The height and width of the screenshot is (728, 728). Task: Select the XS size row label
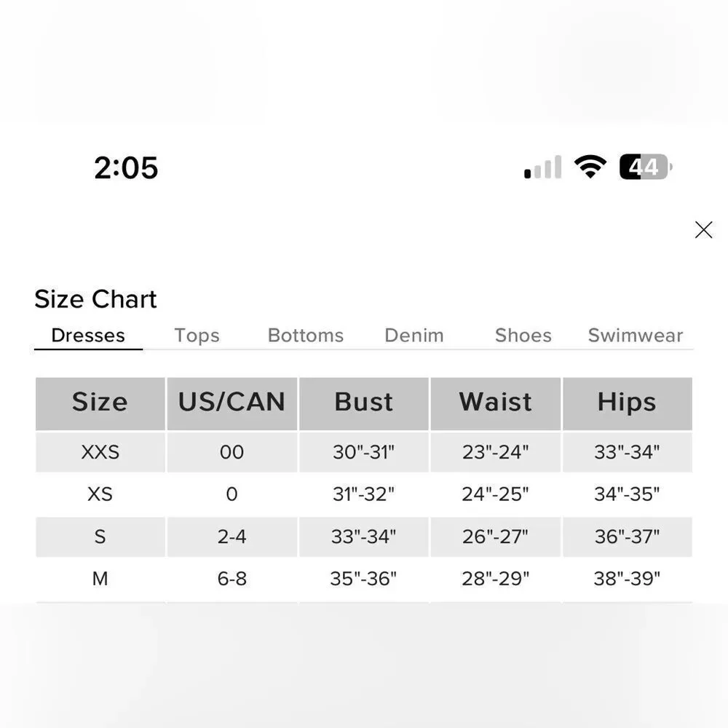click(x=100, y=494)
